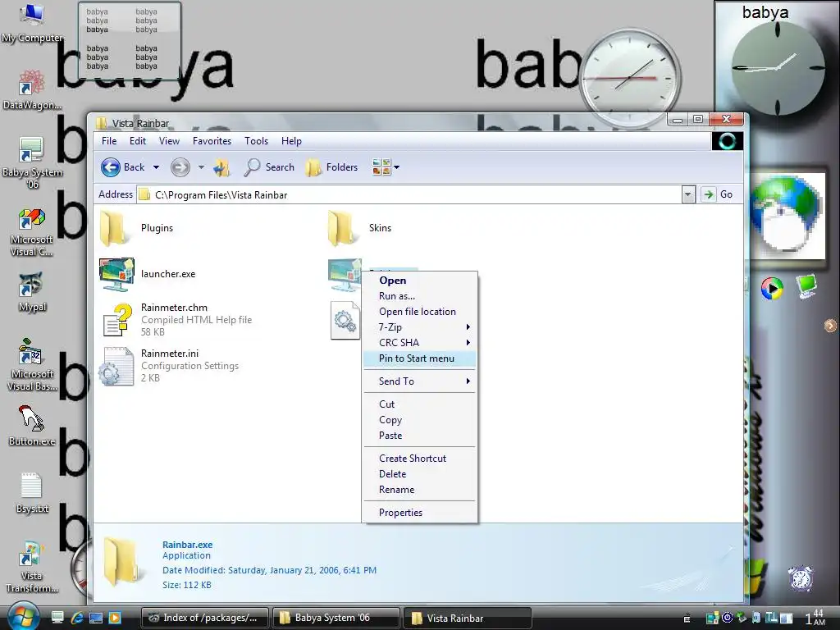Toggle the Folders pane
Viewport: 840px width, 630px height.
tap(331, 167)
